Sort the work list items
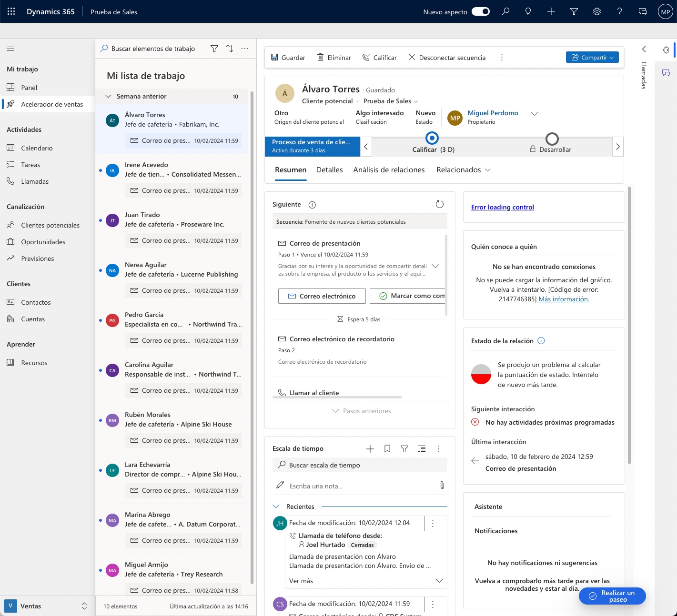 tap(230, 49)
